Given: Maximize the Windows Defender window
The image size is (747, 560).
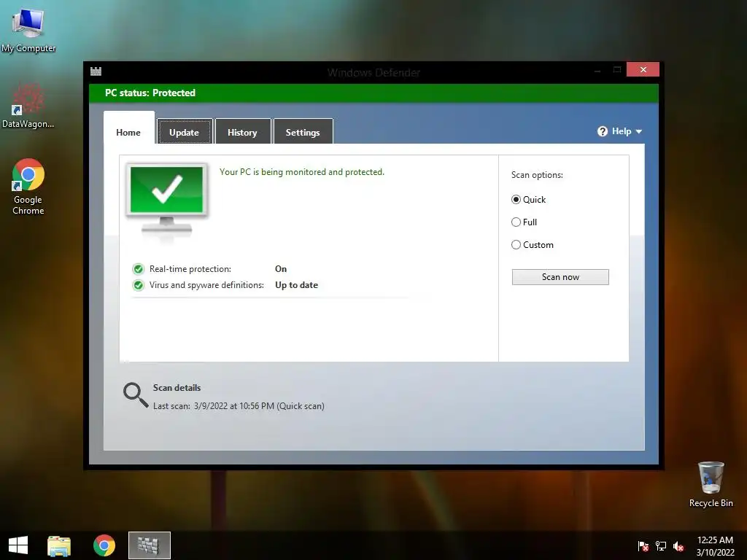Looking at the screenshot, I should [x=617, y=70].
